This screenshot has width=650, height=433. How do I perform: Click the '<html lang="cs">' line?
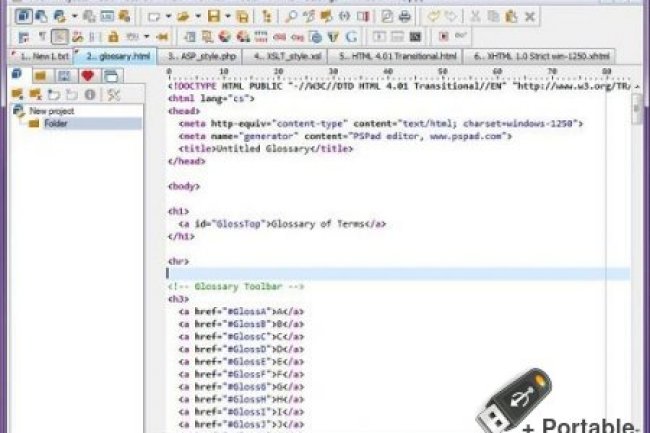pyautogui.click(x=211, y=99)
